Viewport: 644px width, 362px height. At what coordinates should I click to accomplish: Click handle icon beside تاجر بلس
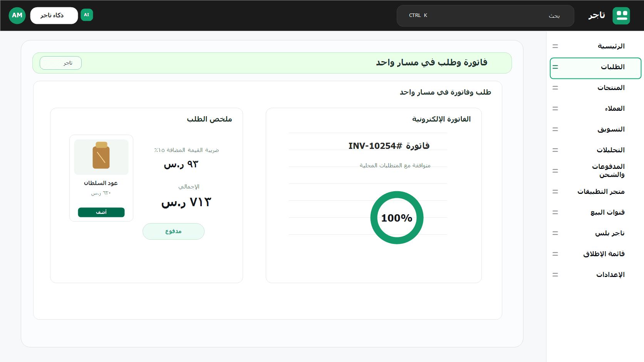point(555,233)
